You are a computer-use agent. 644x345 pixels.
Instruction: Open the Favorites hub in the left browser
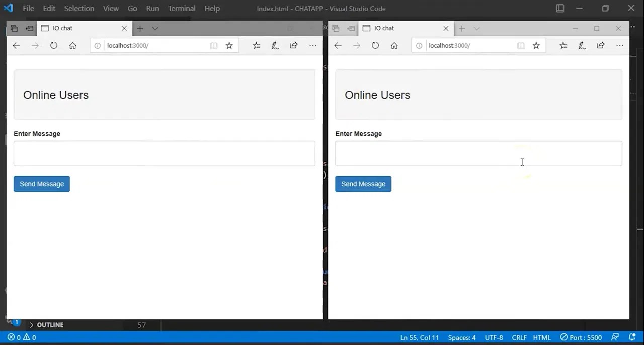coord(256,45)
